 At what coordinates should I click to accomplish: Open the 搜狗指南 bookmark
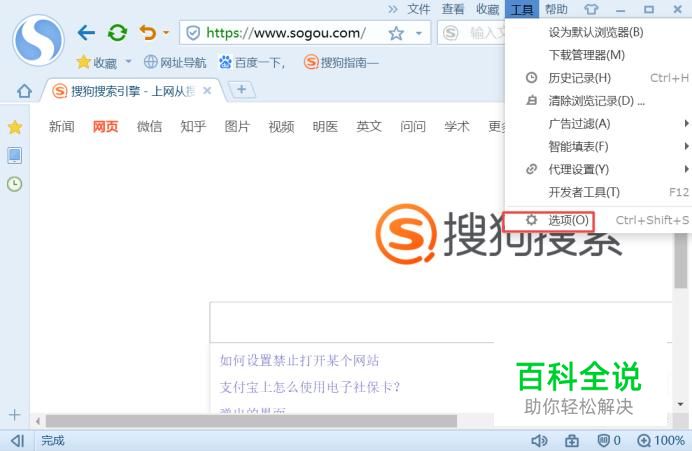coord(341,62)
